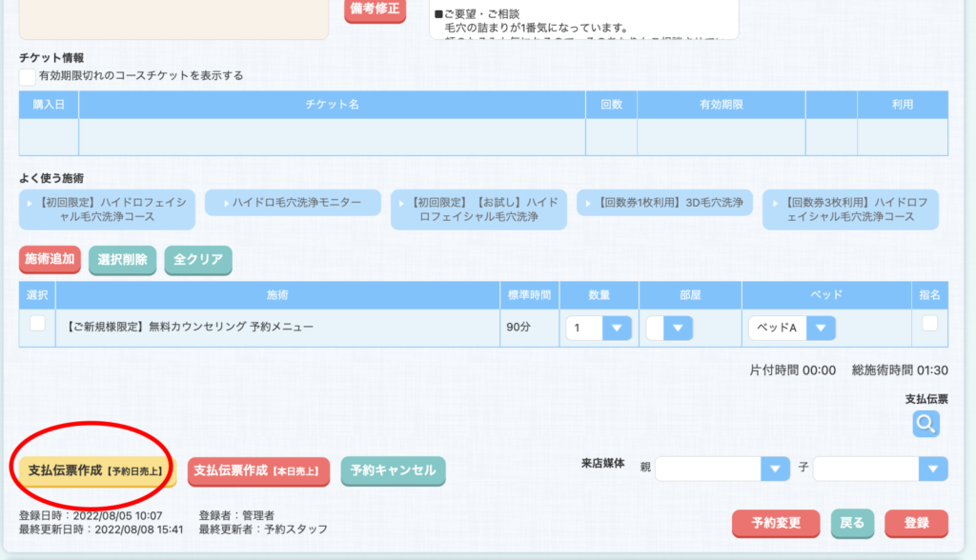Image resolution: width=976 pixels, height=560 pixels.
Task: Check the 有効期限切れのコースチケットを表示する checkbox
Action: point(28,76)
